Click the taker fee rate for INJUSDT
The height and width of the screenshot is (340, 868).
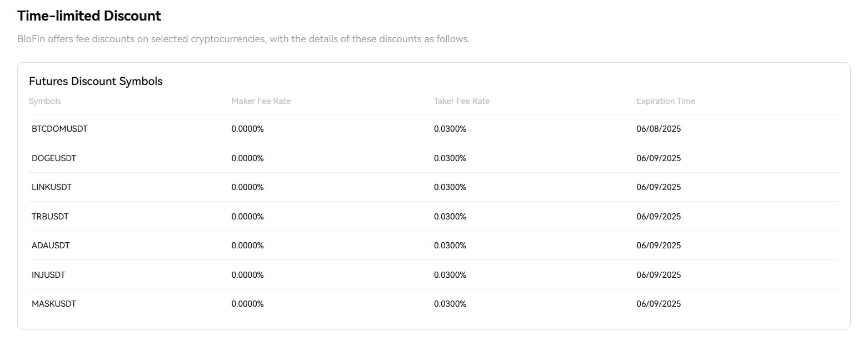coord(450,275)
